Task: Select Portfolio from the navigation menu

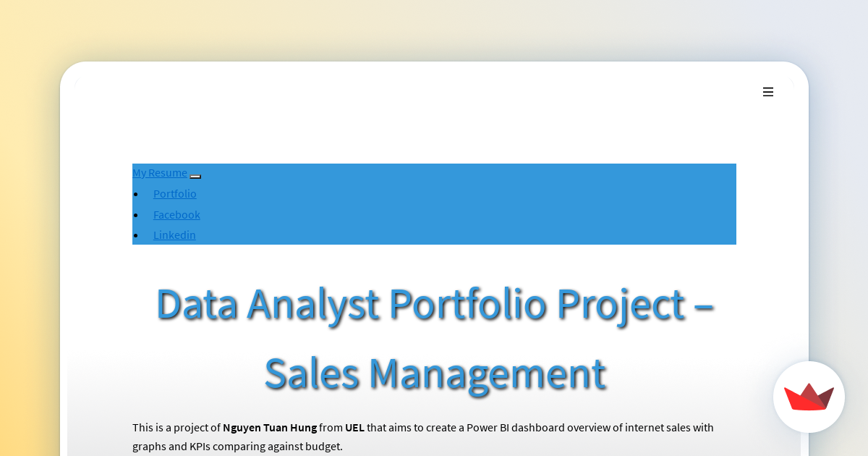Action: pyautogui.click(x=175, y=193)
